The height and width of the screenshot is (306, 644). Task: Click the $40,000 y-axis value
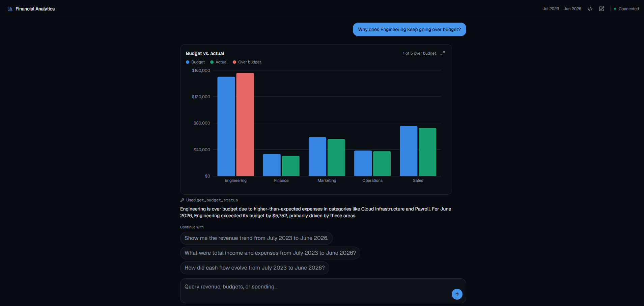202,150
